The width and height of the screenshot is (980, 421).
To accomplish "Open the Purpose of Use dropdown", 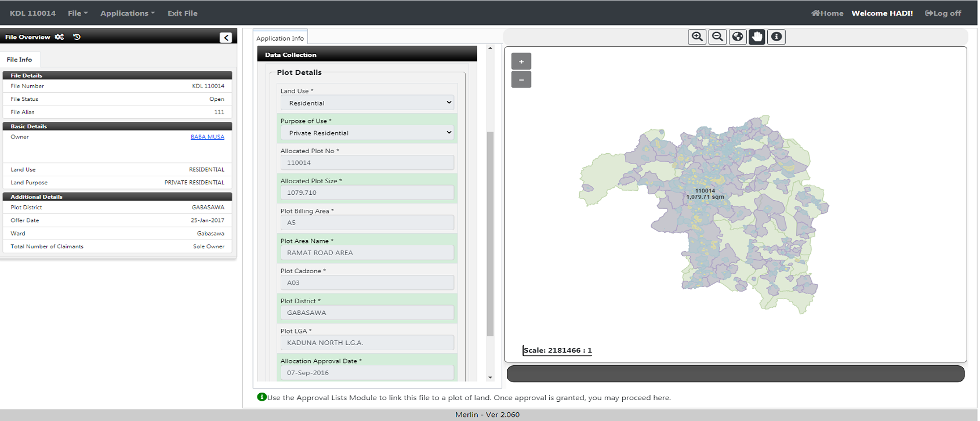I will click(x=367, y=133).
